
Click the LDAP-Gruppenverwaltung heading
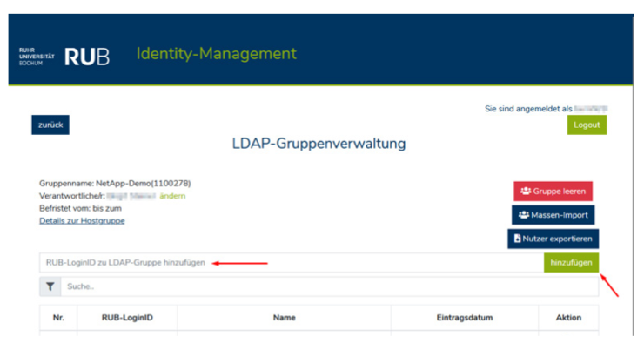[x=319, y=144]
